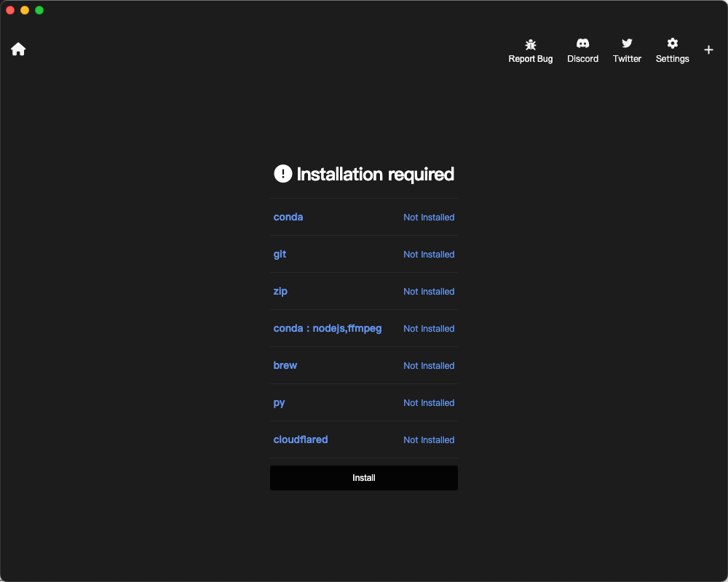
Task: Select the conda requirement name
Action: (288, 217)
